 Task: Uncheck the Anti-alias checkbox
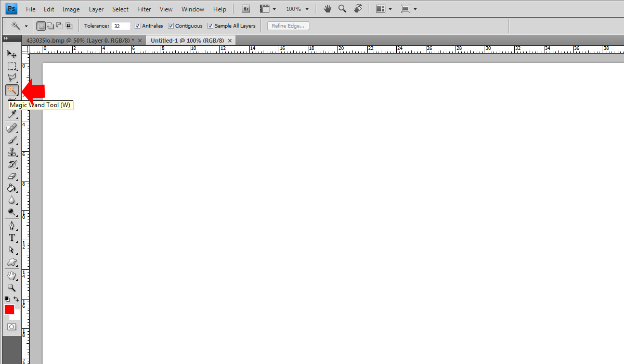pyautogui.click(x=137, y=26)
